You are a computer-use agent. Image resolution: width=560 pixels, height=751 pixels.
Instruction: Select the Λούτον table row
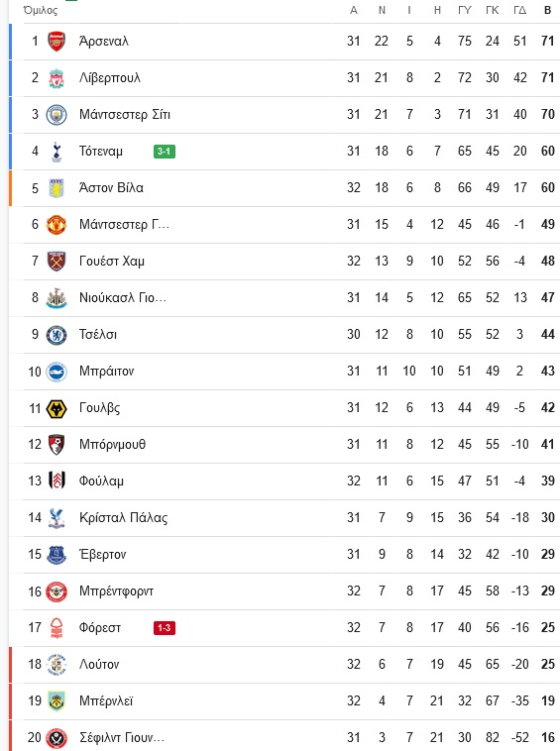click(284, 665)
